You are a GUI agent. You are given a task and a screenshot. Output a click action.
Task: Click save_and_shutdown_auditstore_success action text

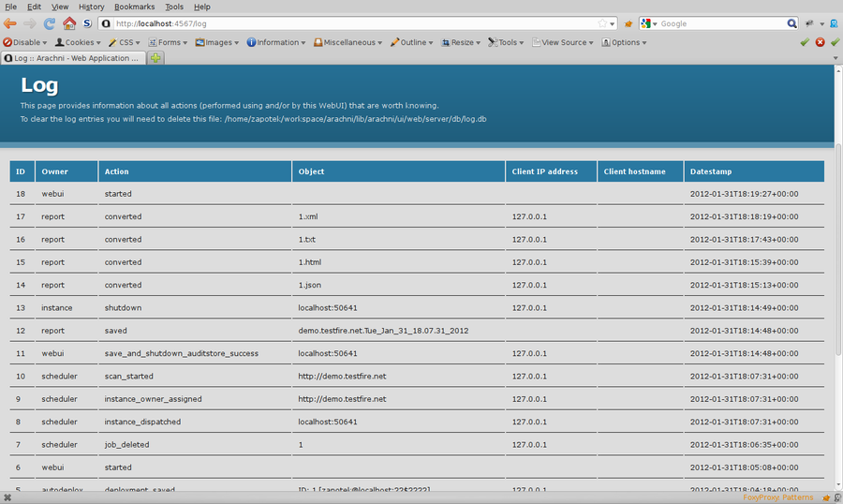pyautogui.click(x=181, y=353)
